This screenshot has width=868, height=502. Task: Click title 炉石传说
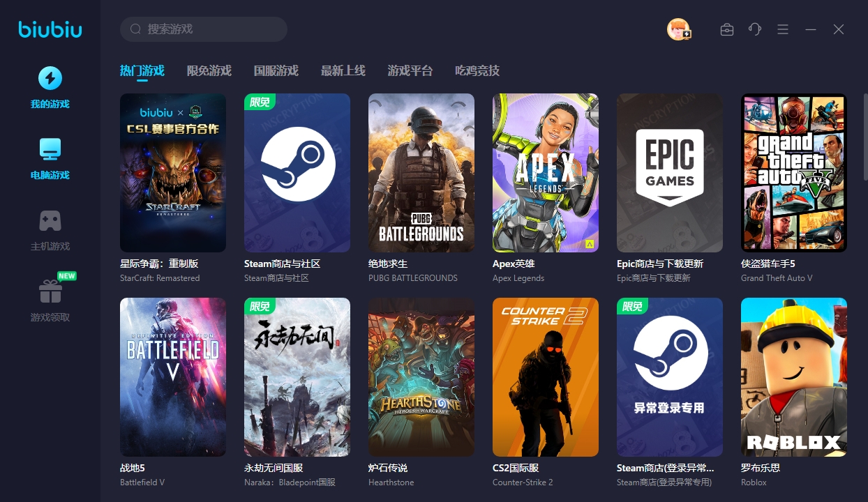tap(388, 468)
